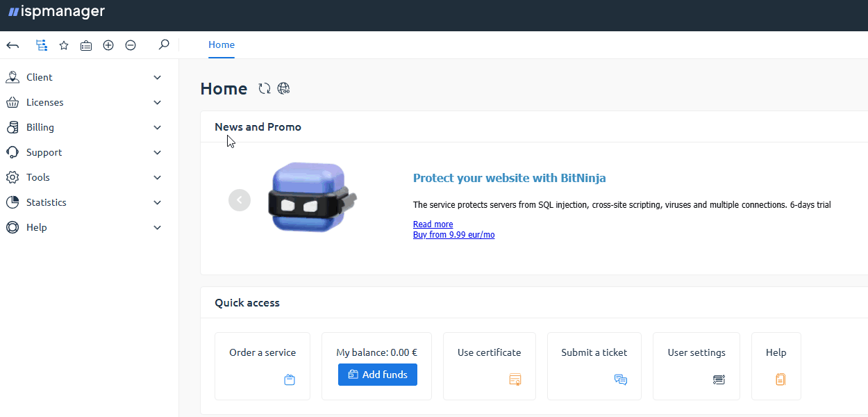Click the briefcase icon in toolbar
This screenshot has height=417, width=868.
coord(86,45)
